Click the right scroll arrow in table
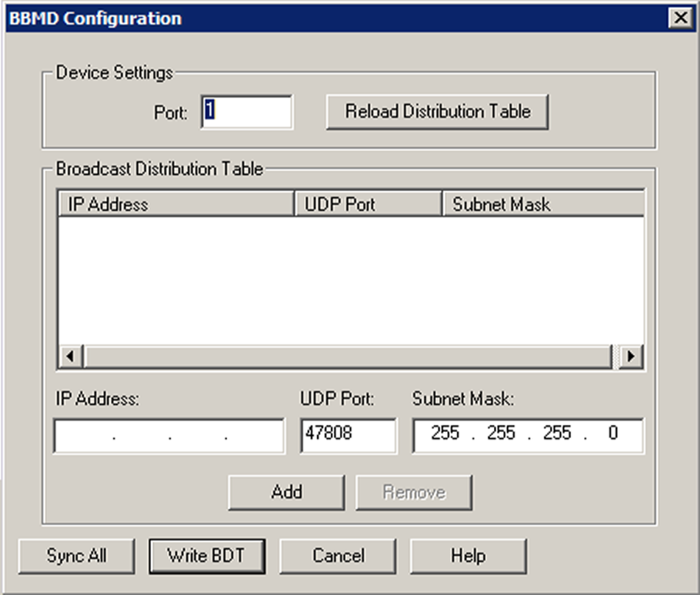700x595 pixels. pyautogui.click(x=631, y=356)
